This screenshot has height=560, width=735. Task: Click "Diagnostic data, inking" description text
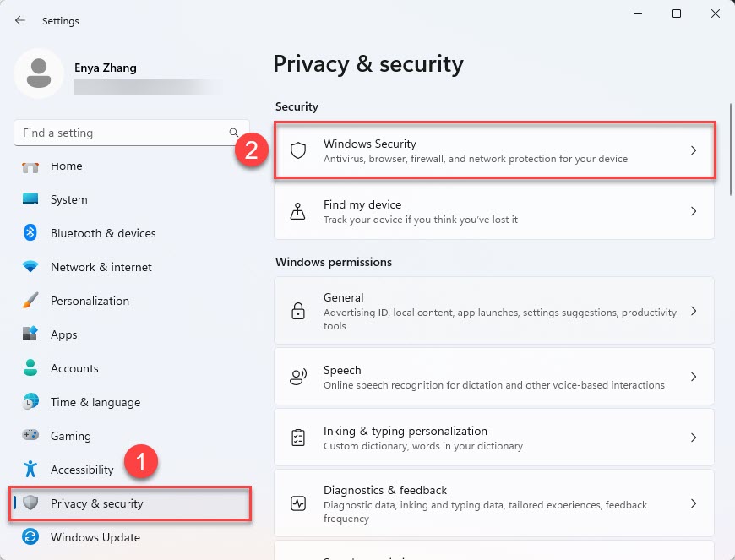pos(485,512)
